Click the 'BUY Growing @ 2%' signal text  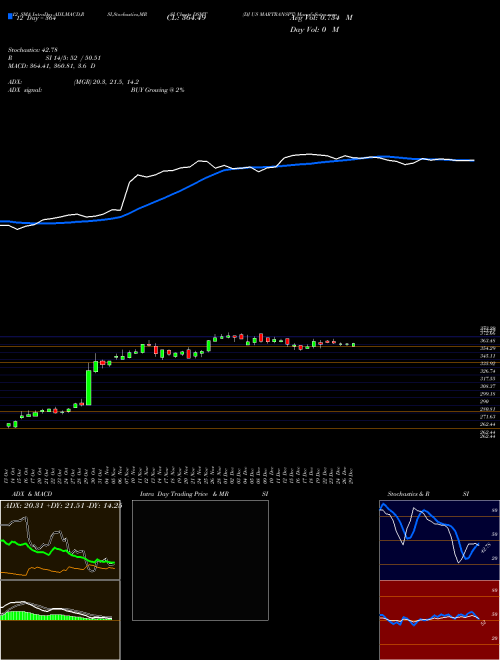tap(157, 90)
